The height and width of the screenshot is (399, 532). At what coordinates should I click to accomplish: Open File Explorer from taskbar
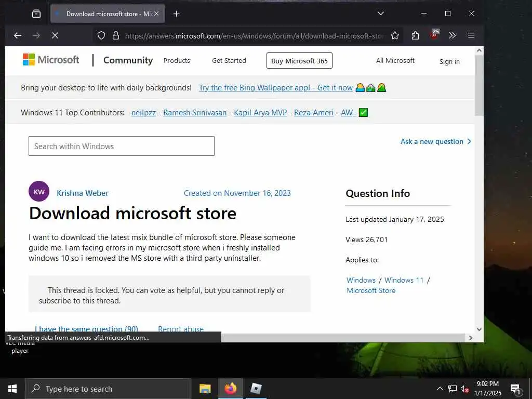[x=205, y=389]
